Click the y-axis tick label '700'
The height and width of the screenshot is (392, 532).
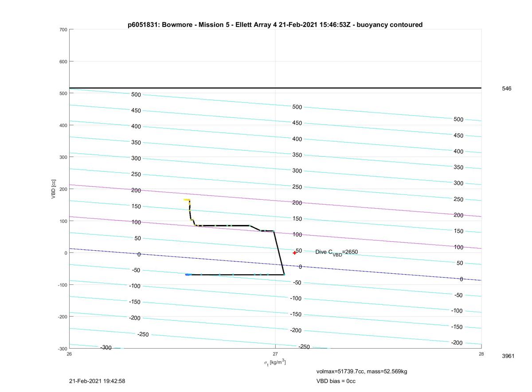coord(63,30)
